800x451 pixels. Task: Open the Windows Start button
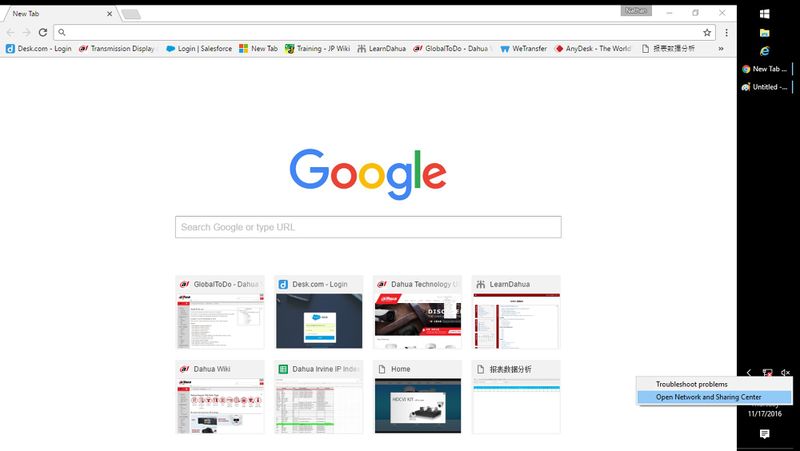tap(764, 14)
